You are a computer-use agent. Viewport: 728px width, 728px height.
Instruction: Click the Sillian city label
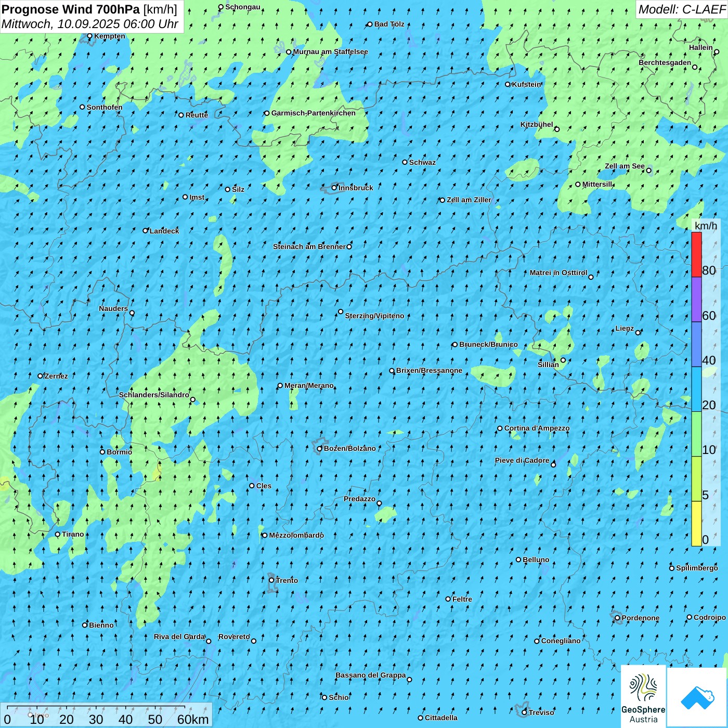tap(548, 365)
